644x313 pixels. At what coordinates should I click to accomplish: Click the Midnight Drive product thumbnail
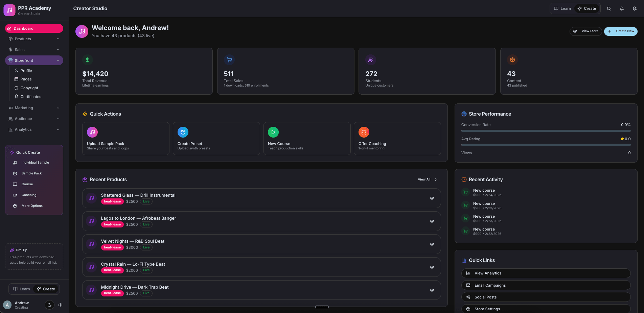(91, 290)
